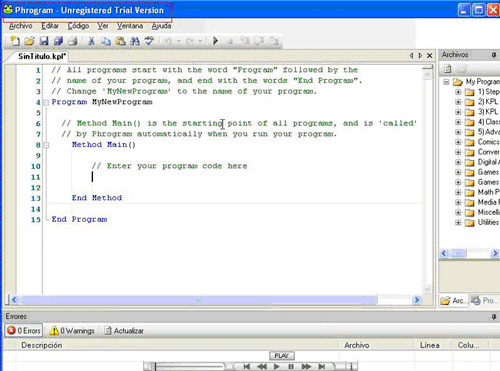The height and width of the screenshot is (371, 500).
Task: Select the SinTitulo.kpl editor tab
Action: tap(42, 56)
